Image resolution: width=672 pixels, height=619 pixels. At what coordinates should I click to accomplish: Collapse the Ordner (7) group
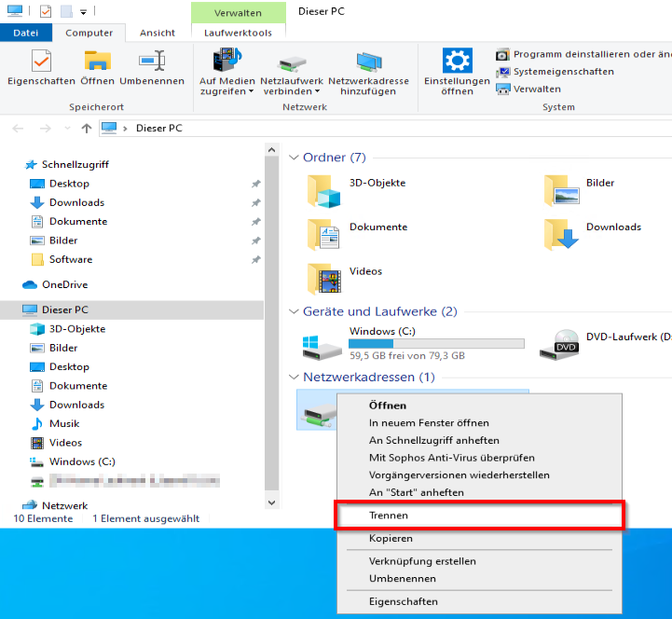pyautogui.click(x=294, y=158)
